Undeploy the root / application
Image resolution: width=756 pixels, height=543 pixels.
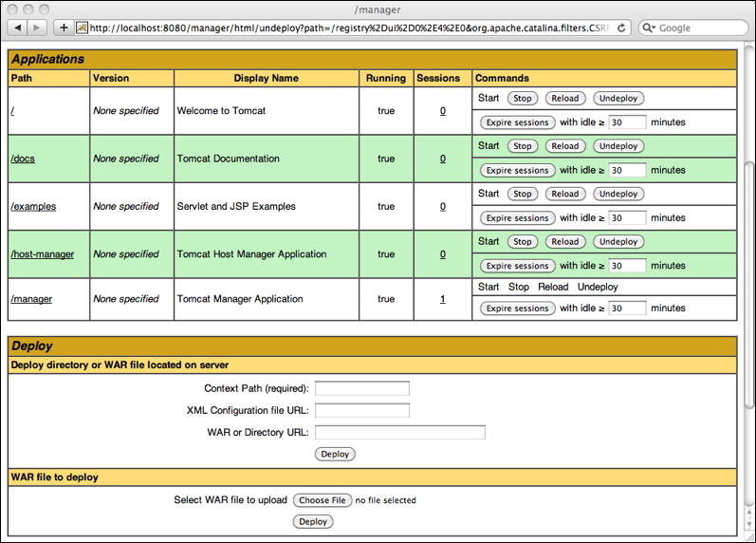[x=618, y=99]
